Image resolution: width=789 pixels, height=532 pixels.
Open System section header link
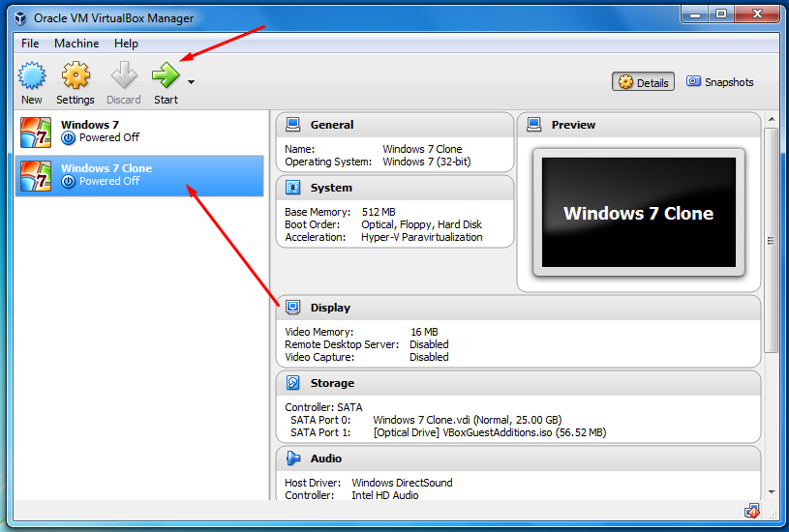pyautogui.click(x=331, y=188)
